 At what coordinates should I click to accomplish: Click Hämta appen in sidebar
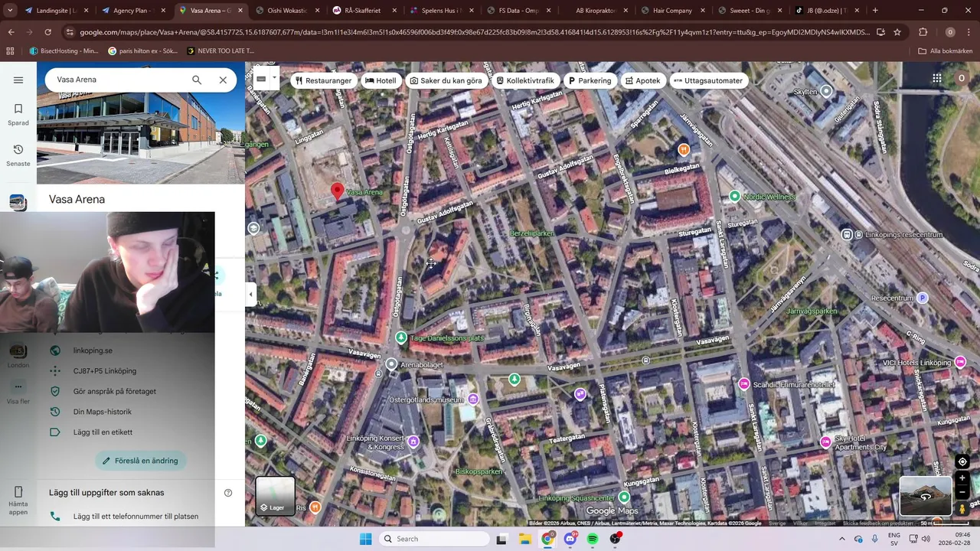pos(18,500)
